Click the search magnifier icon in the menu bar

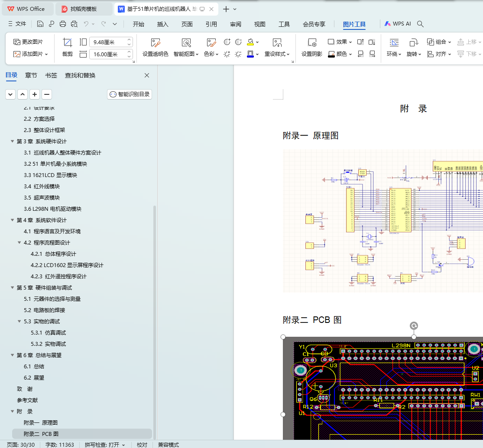(420, 24)
